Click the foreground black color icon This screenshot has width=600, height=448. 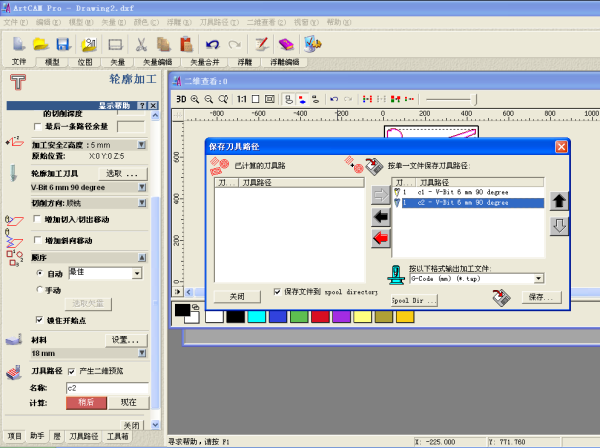pyautogui.click(x=182, y=310)
